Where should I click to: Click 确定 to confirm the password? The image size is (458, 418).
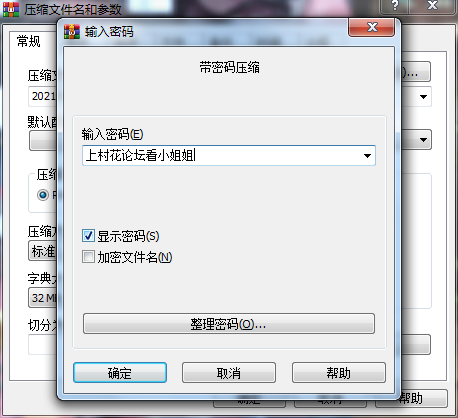point(120,373)
